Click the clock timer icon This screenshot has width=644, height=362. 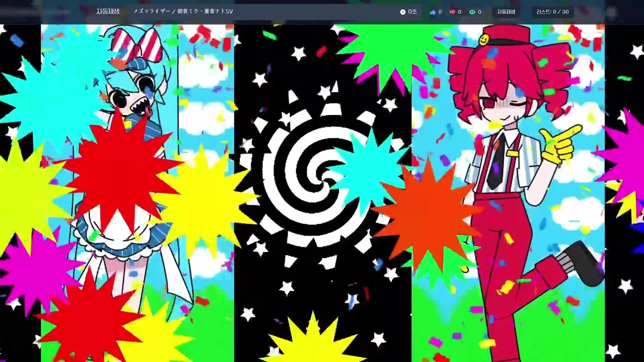[403, 12]
